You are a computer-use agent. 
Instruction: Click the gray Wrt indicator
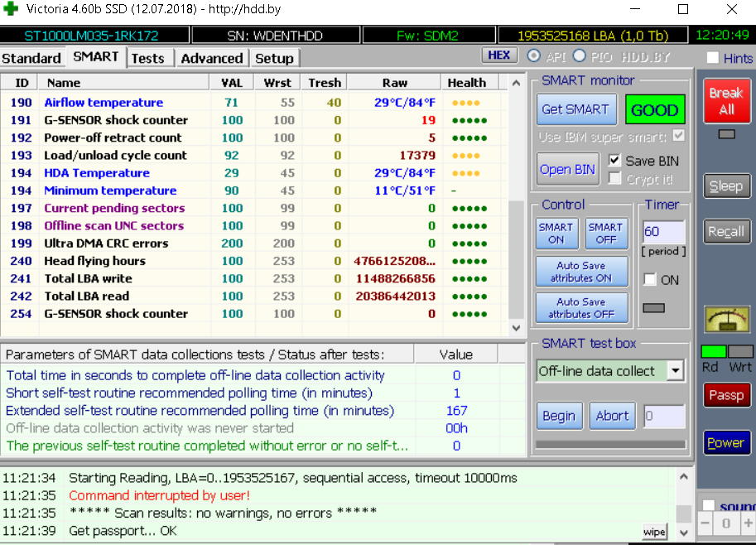pos(740,351)
